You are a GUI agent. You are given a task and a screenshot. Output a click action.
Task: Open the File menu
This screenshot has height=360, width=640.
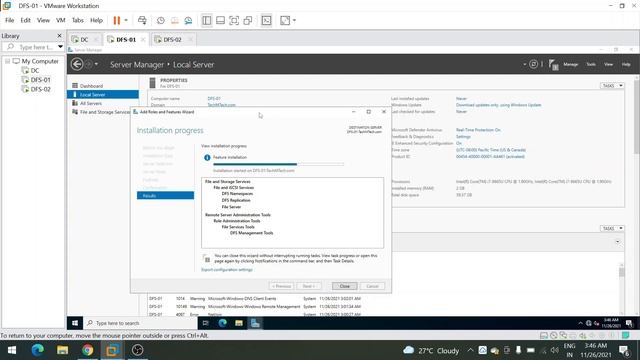click(x=9, y=20)
